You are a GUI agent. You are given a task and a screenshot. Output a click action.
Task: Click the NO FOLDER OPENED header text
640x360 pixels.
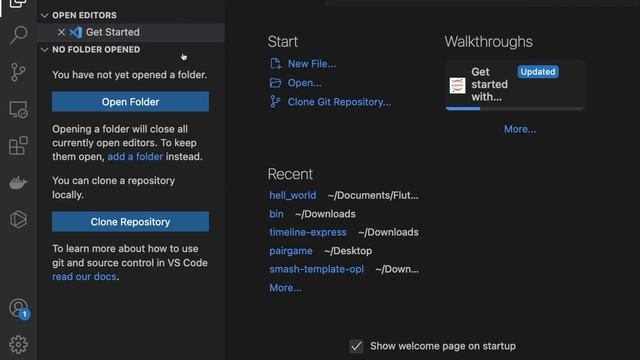coord(96,50)
